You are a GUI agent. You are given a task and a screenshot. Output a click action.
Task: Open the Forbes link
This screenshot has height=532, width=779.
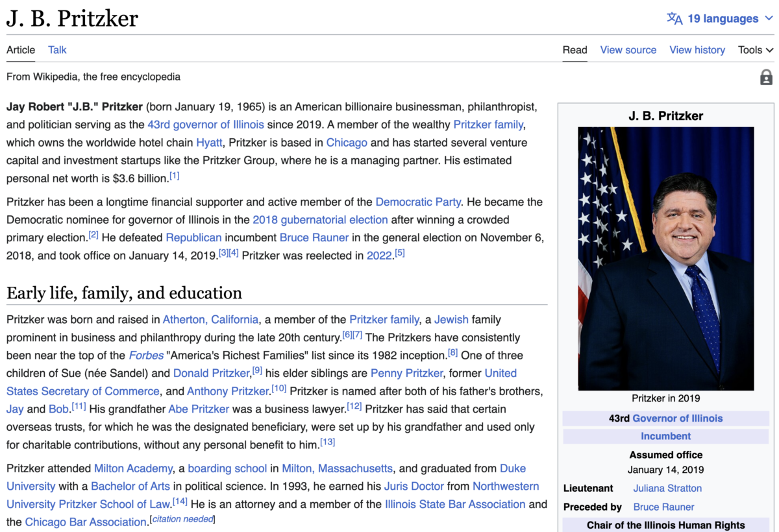[x=146, y=356]
